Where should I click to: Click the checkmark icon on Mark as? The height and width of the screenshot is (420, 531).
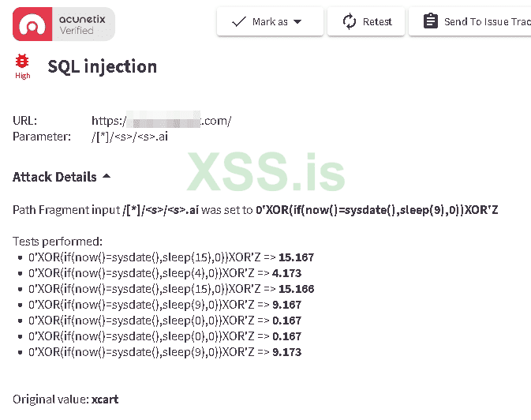(239, 22)
